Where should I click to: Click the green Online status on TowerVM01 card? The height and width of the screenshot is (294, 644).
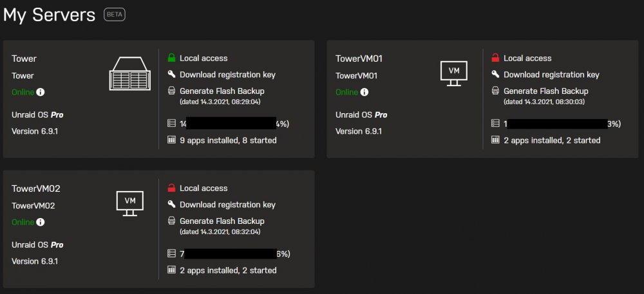tap(346, 92)
